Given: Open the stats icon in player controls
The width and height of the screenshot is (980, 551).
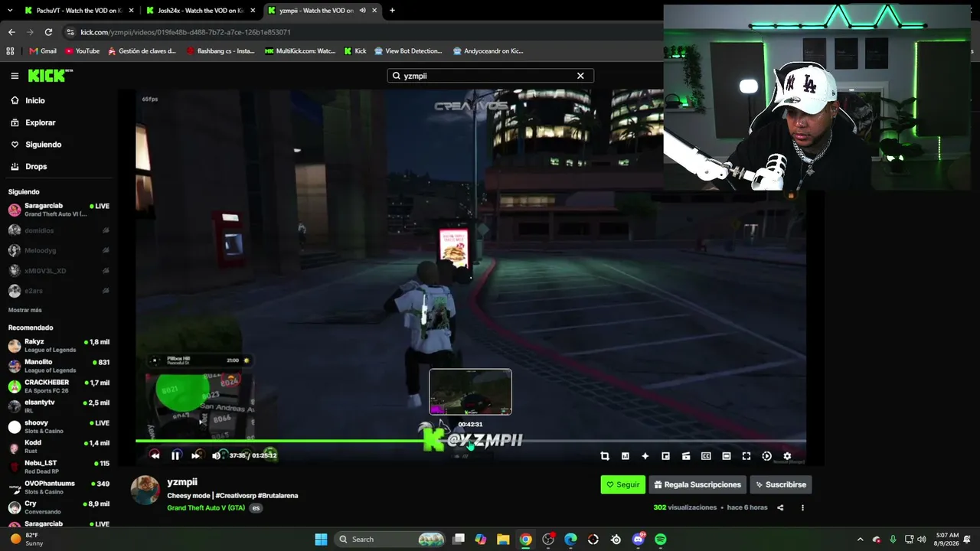Looking at the screenshot, I should [x=625, y=456].
